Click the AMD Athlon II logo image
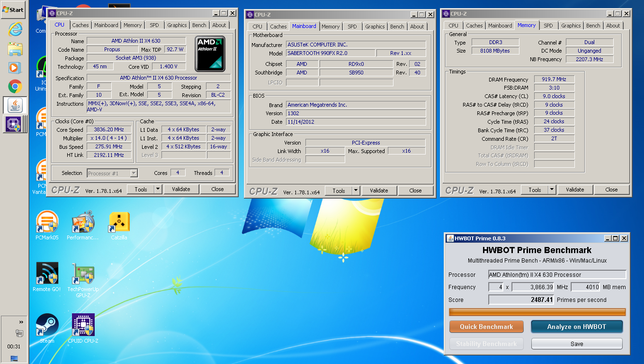This screenshot has height=364, width=644. pos(210,54)
